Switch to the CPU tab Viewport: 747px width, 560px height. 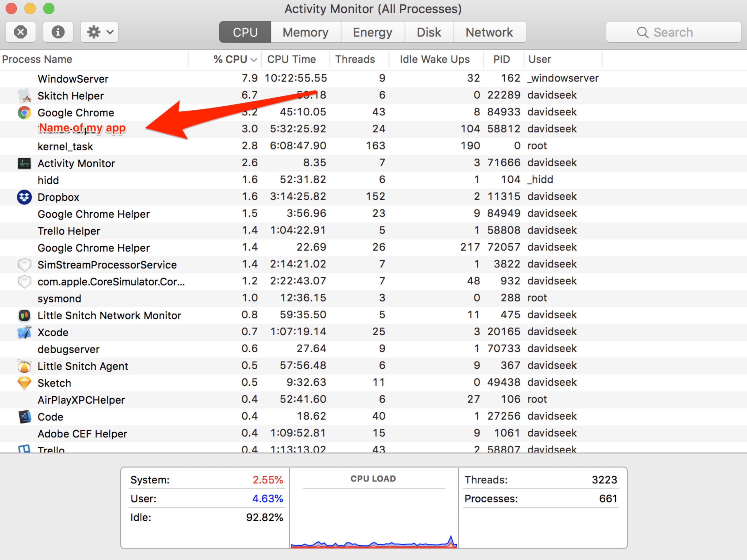tap(245, 32)
